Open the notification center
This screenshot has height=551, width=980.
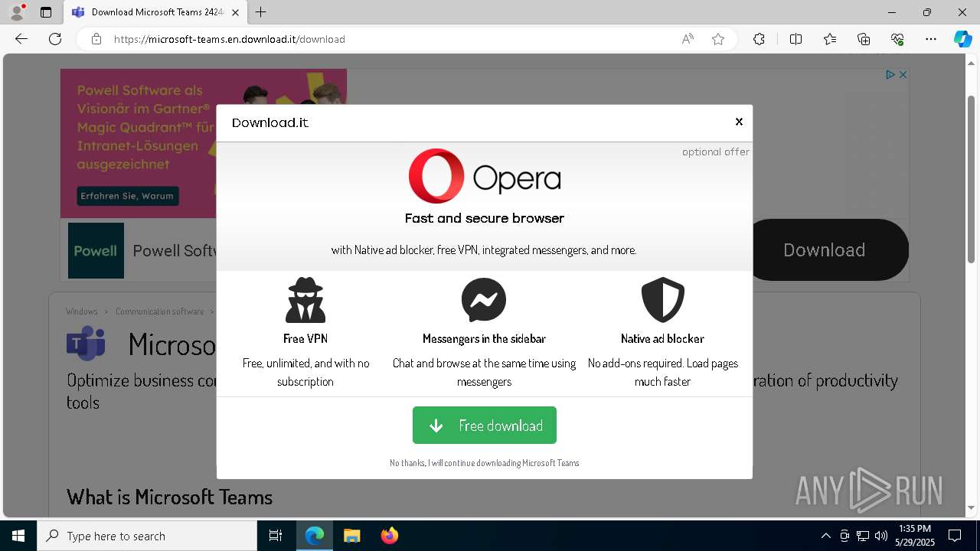click(x=955, y=536)
